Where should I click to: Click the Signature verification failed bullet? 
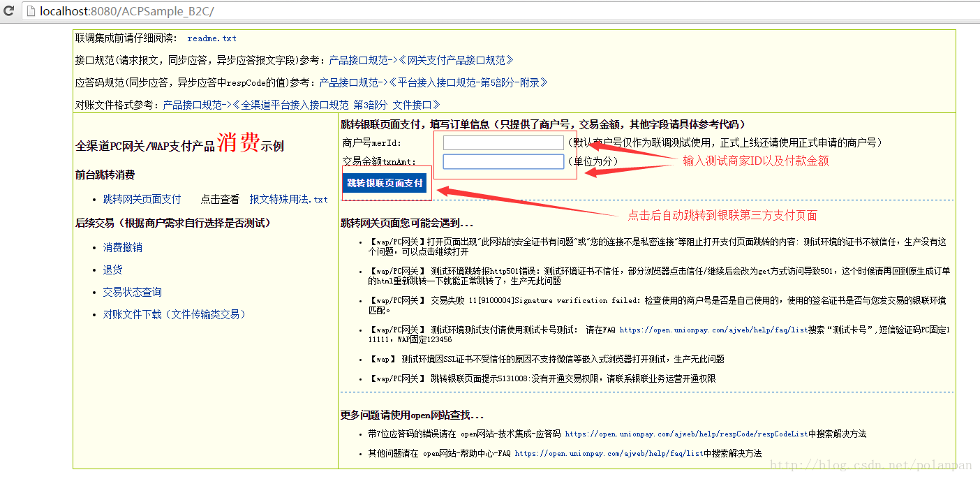[x=657, y=305]
